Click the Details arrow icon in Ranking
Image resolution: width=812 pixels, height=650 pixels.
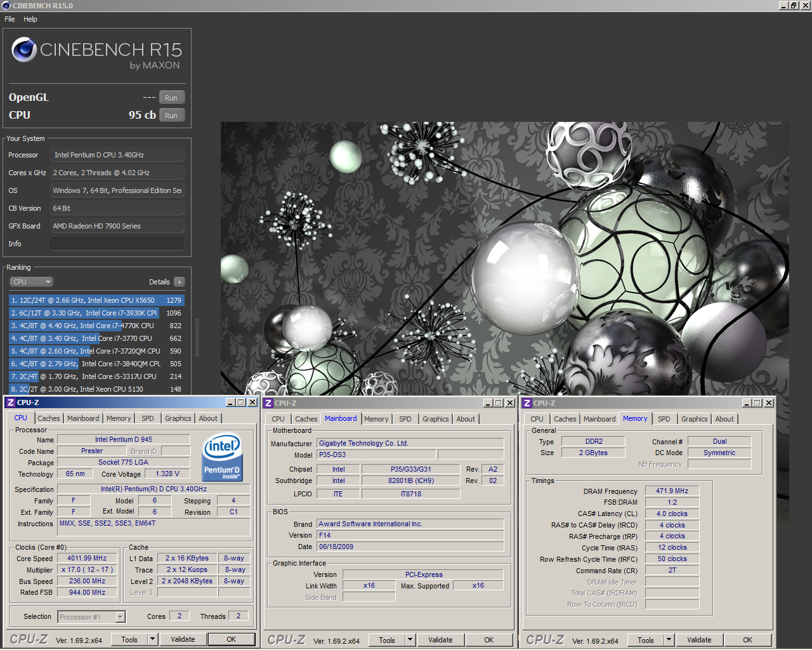[x=179, y=282]
